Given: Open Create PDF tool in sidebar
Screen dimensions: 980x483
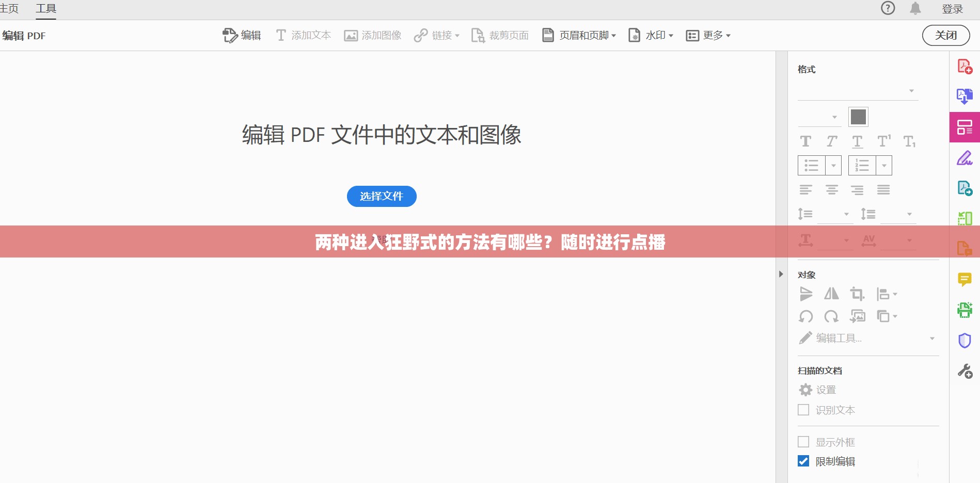Looking at the screenshot, I should click(x=965, y=67).
